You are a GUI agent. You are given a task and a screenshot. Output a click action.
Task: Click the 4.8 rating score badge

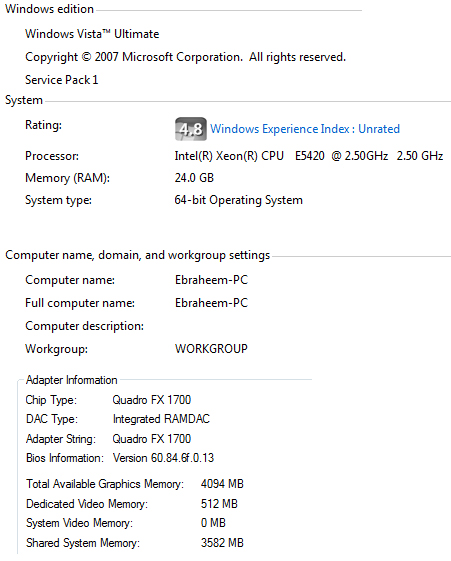[x=191, y=129]
